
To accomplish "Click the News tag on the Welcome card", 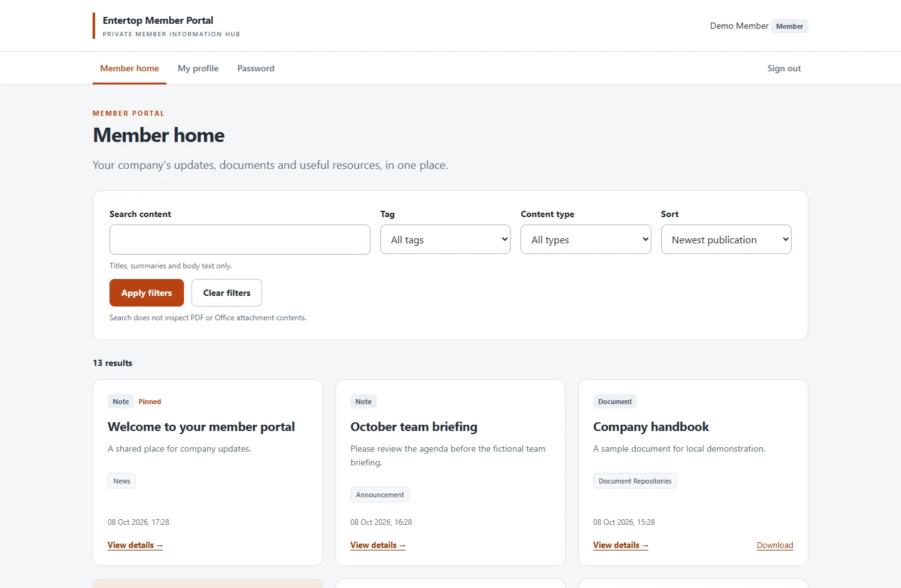I will coord(122,481).
